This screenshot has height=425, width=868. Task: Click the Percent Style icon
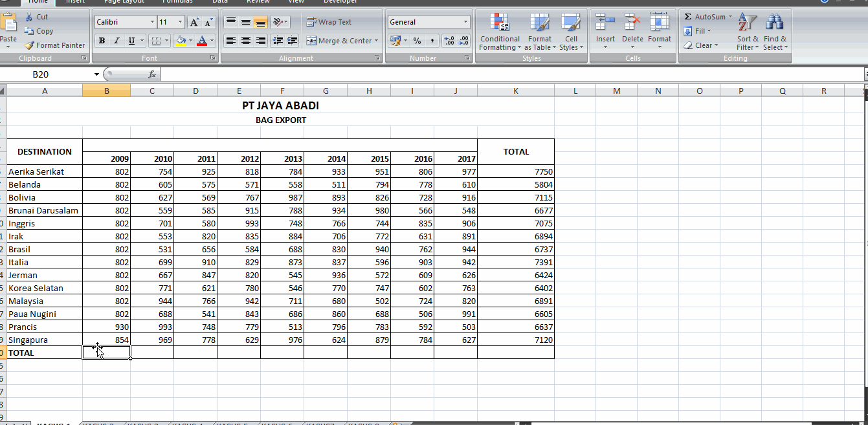(x=417, y=41)
